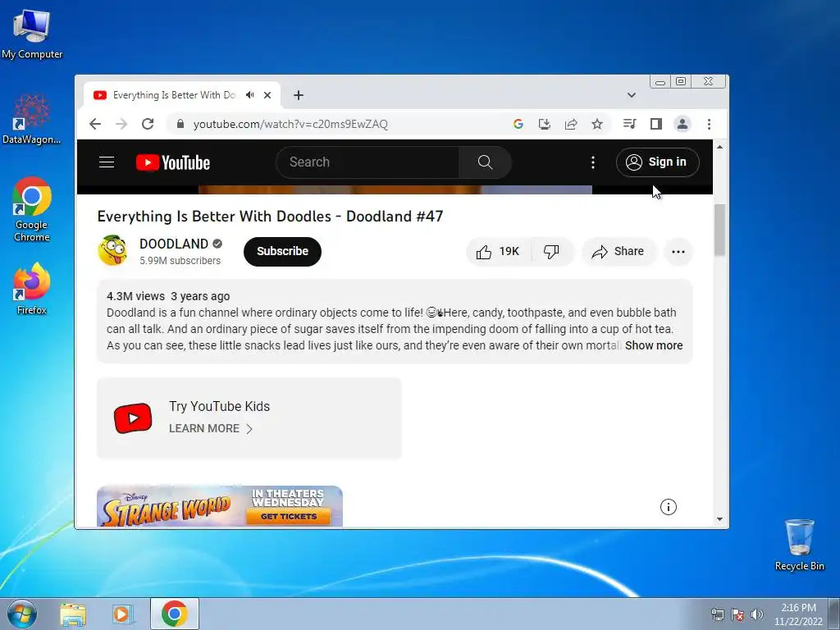Select Firefox desktop shortcut

click(32, 288)
